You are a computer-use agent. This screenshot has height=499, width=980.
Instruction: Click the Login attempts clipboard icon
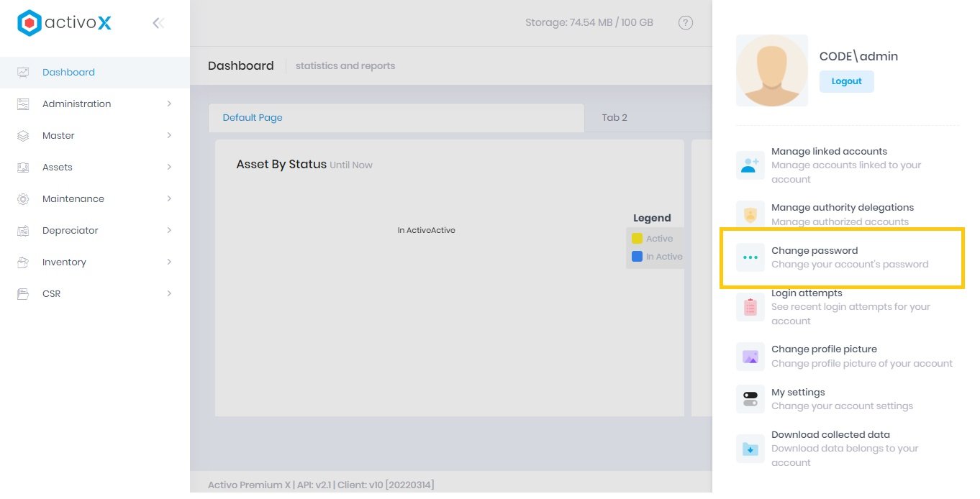click(750, 307)
